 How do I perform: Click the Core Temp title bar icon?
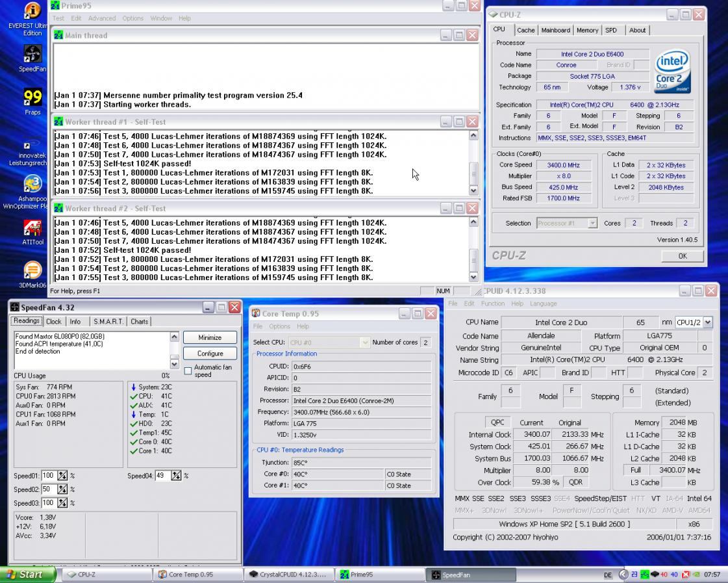pyautogui.click(x=256, y=313)
